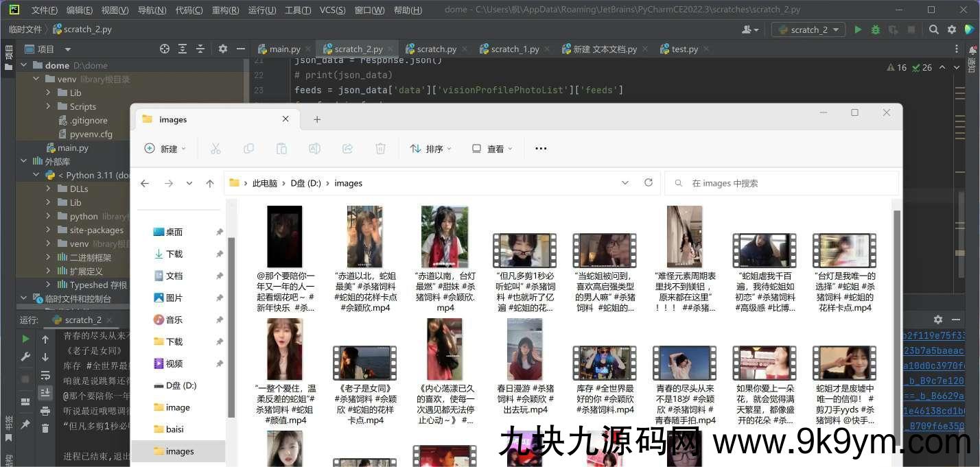Run scratch_2 with the green play icon

point(858,29)
